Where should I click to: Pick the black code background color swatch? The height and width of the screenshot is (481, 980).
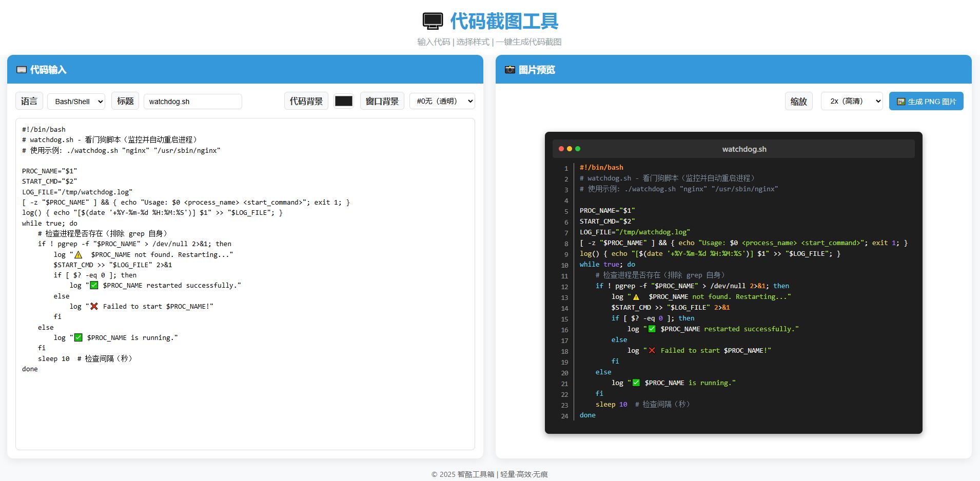344,102
